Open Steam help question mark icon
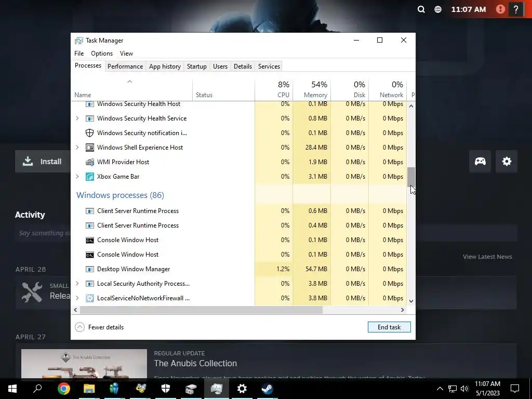532x399 pixels. click(516, 9)
